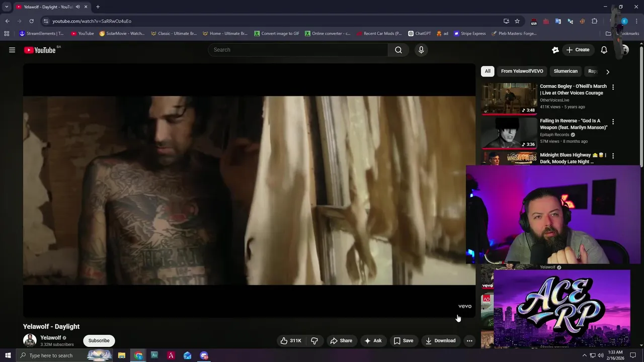Download the Daylight video

[440, 340]
